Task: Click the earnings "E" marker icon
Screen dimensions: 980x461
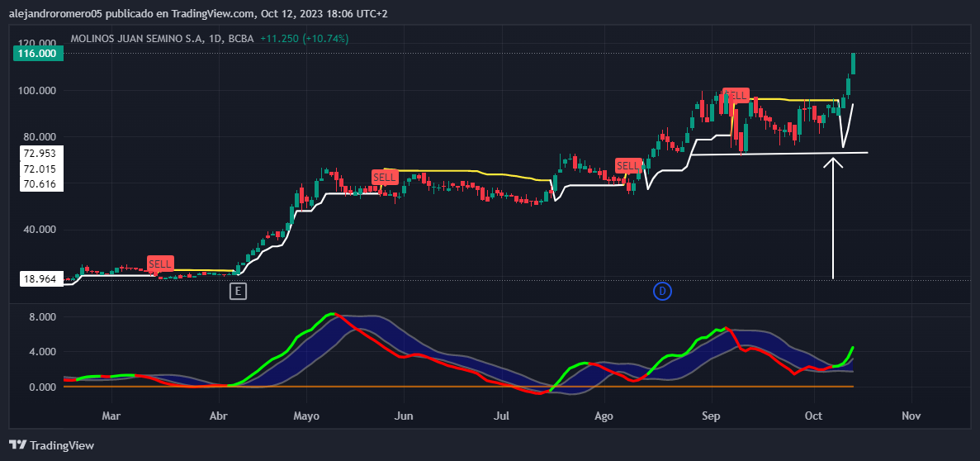Action: 238,291
